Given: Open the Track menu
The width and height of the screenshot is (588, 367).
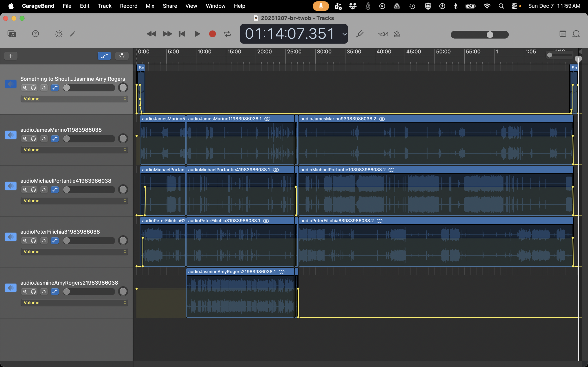Looking at the screenshot, I should click(x=105, y=6).
